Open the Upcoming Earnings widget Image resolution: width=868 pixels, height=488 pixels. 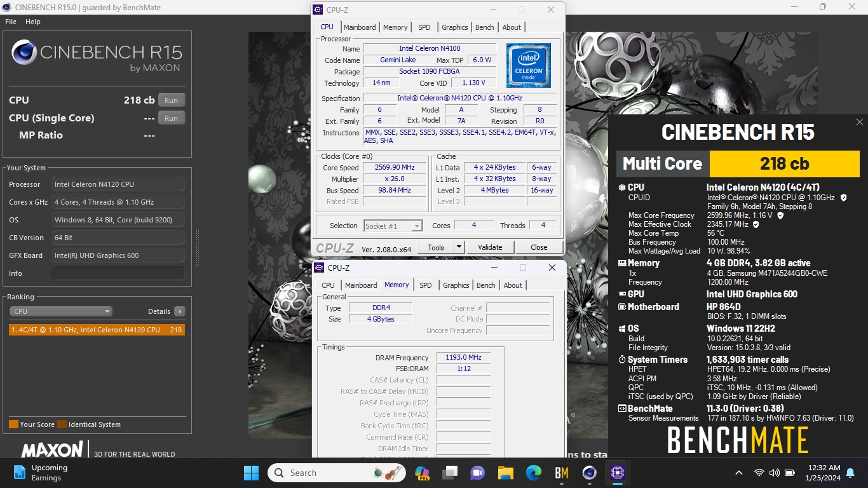41,473
